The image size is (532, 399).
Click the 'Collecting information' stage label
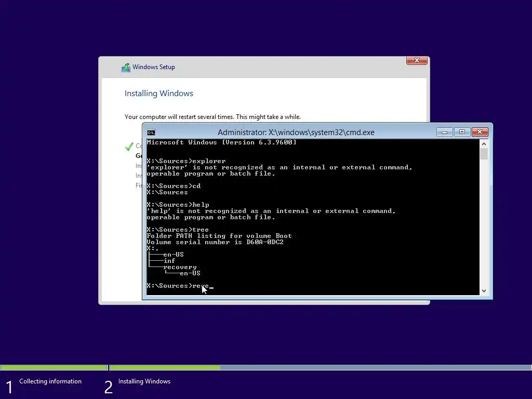click(x=50, y=381)
